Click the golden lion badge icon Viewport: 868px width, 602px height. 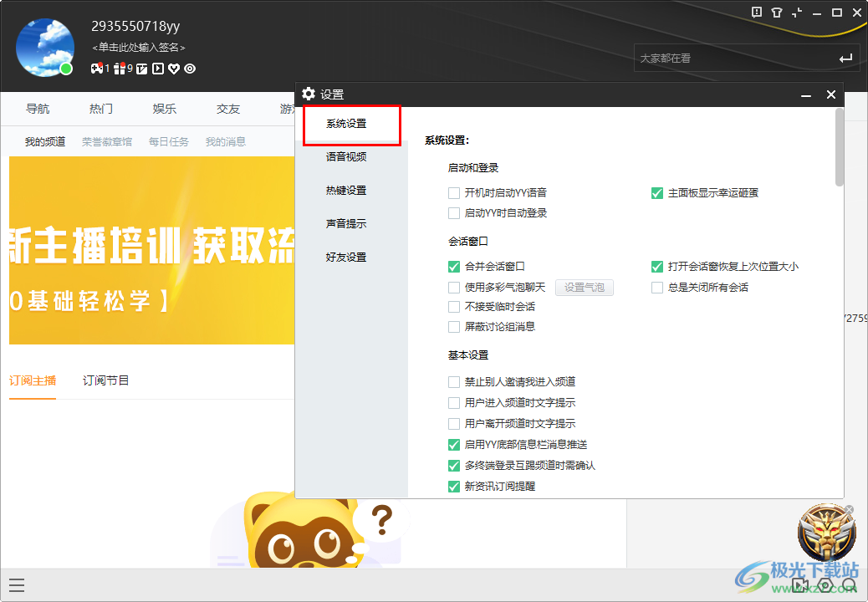(x=826, y=533)
